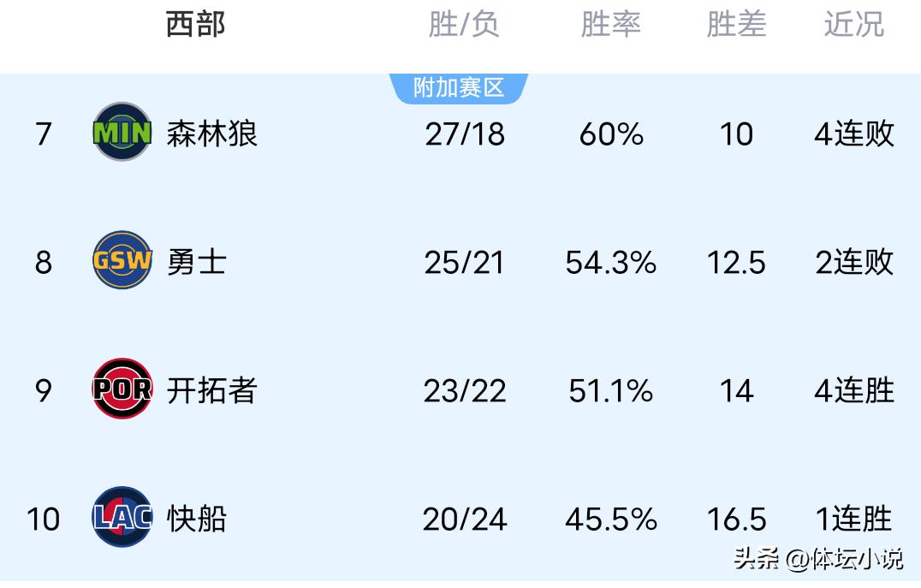Click the rank number 7 row
Screen dimensions: 921x588
tap(44, 134)
